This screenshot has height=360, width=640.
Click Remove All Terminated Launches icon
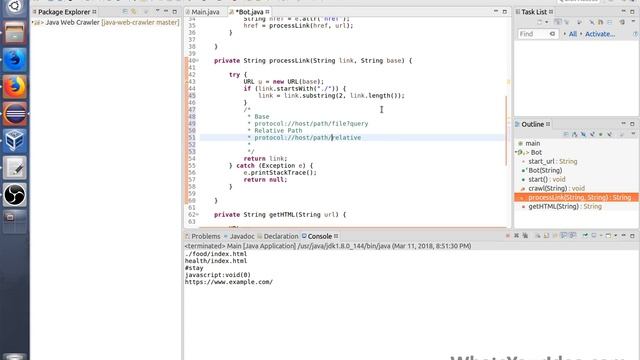point(525,236)
